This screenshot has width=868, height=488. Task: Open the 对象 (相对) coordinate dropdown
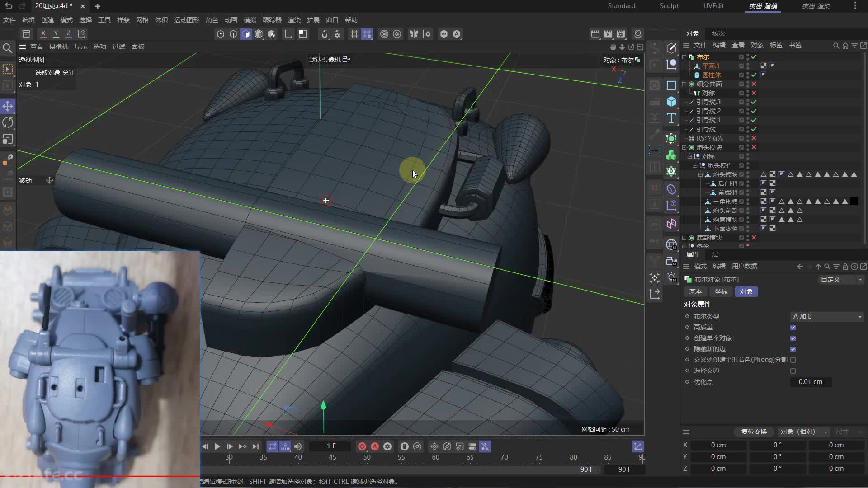[804, 432]
